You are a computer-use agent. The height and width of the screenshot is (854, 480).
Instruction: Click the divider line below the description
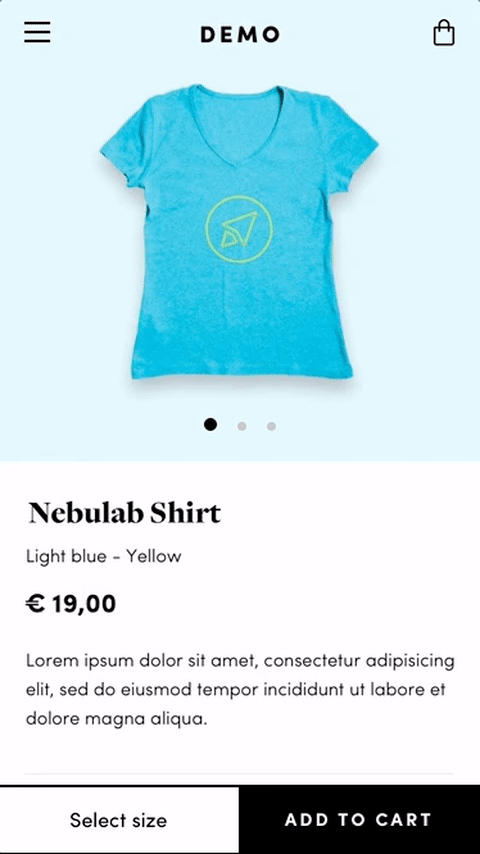(240, 773)
